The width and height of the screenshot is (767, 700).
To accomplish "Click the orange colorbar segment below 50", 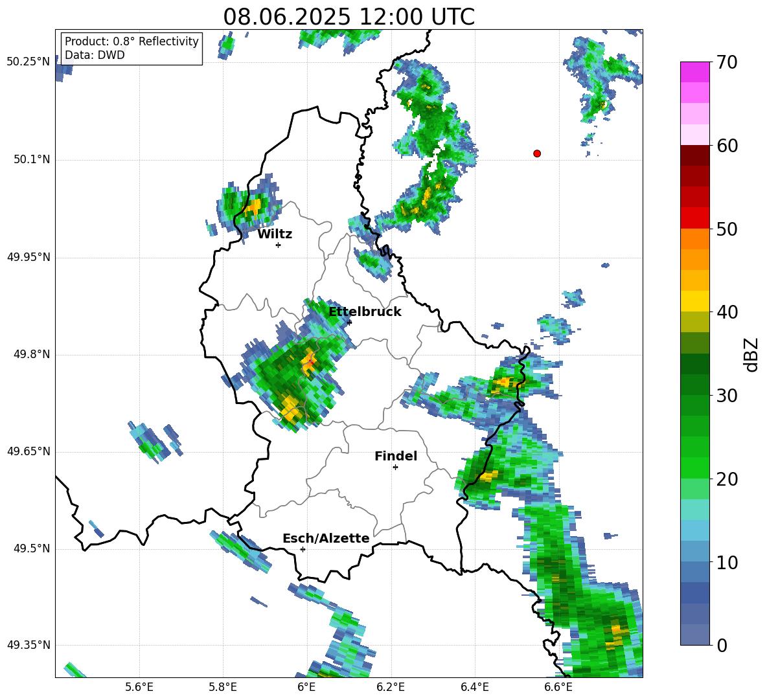I will 694,239.
